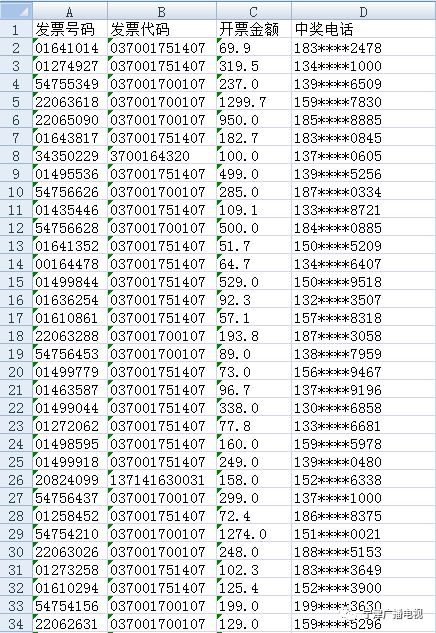Image resolution: width=436 pixels, height=633 pixels.
Task: Click the 中奖电话 header cell
Action: coord(363,29)
